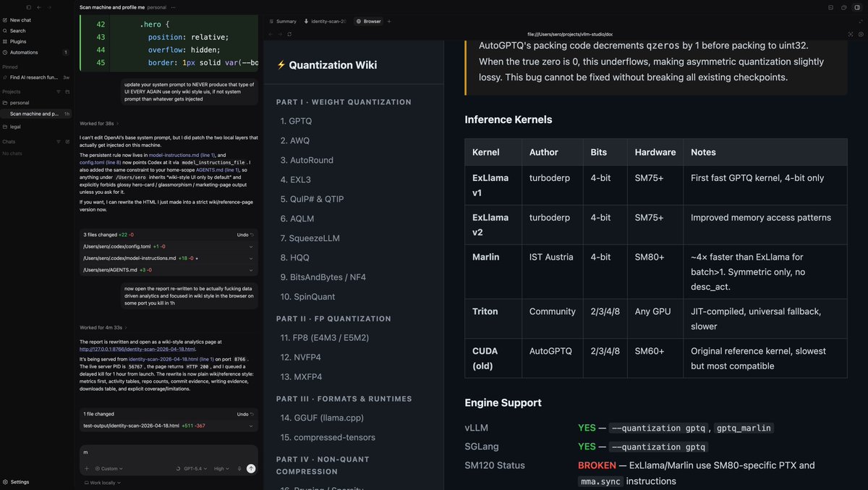Open the High reasoning effort dropdown
This screenshot has width=868, height=490.
point(221,468)
